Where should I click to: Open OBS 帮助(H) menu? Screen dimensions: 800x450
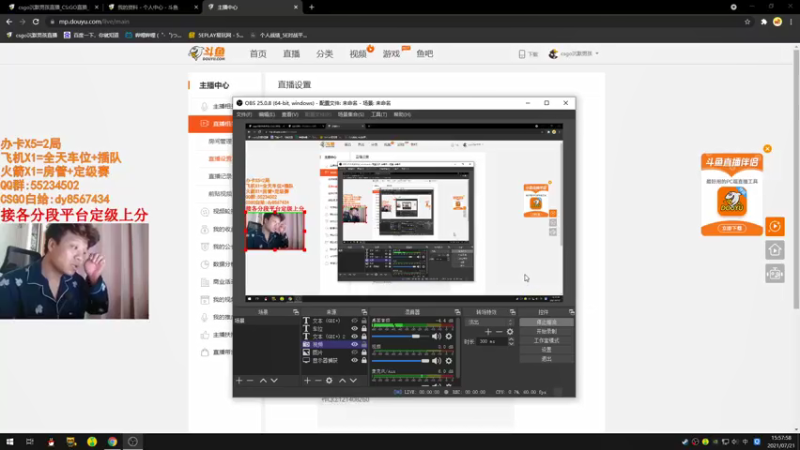[402, 114]
